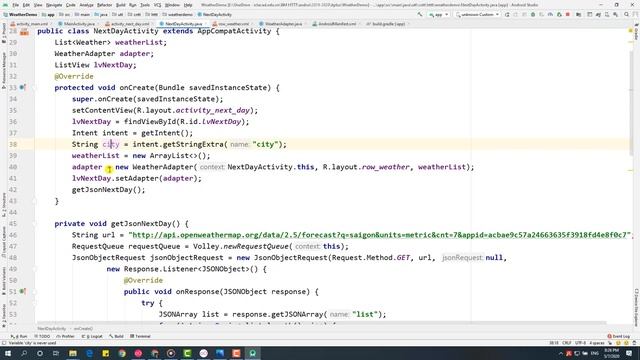Image resolution: width=640 pixels, height=360 pixels.
Task: Open Task View on the taskbar
Action: click(56, 353)
